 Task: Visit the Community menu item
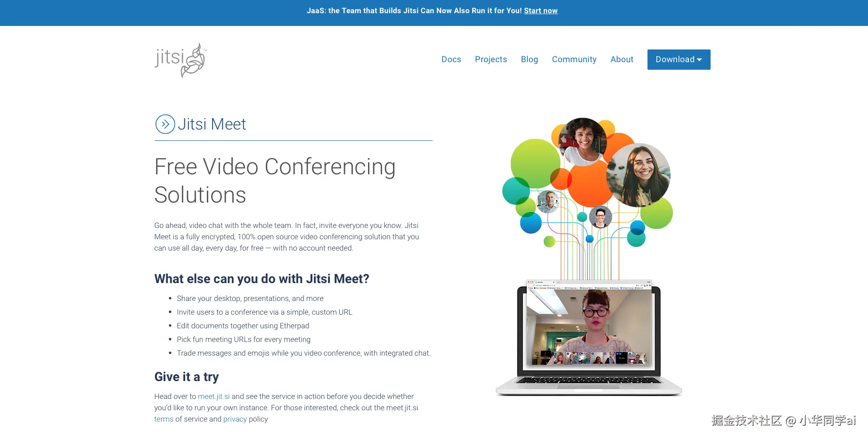pos(574,59)
